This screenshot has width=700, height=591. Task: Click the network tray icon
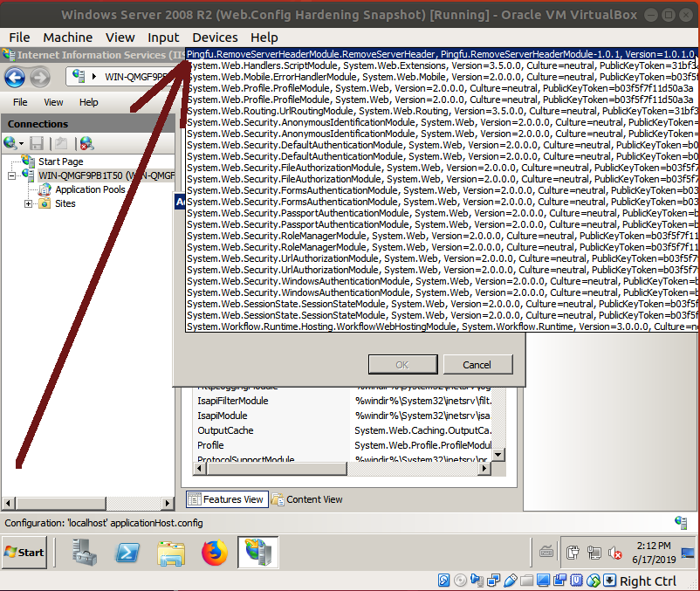click(x=594, y=553)
